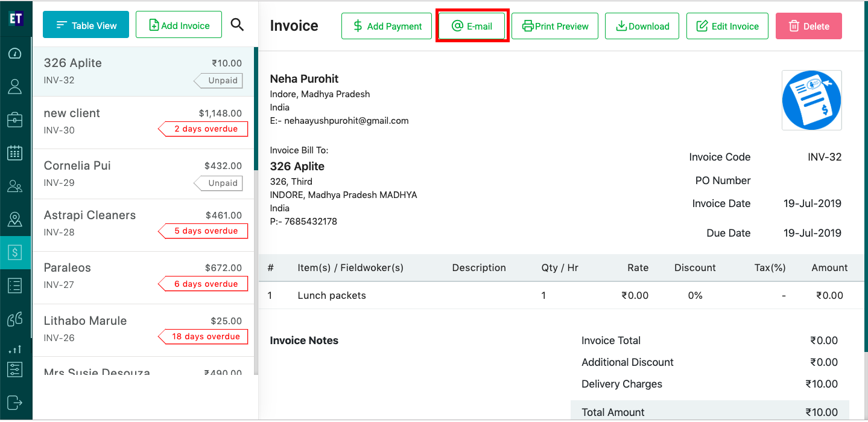Click the '2 days overdue' tag
Viewport: 868px width, 422px height.
click(x=203, y=129)
